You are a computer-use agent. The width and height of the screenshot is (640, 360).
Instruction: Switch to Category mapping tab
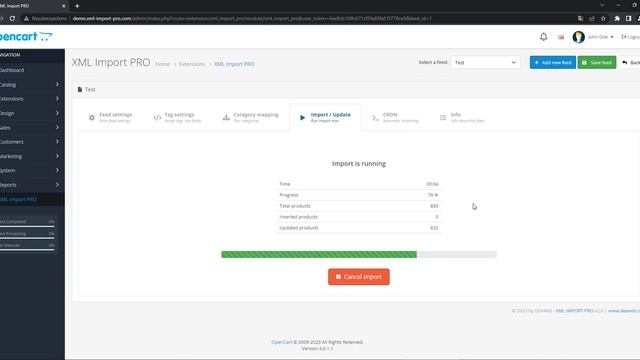point(251,118)
